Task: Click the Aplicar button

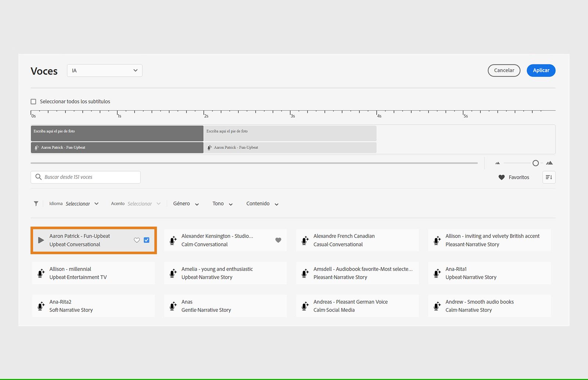Action: 541,71
